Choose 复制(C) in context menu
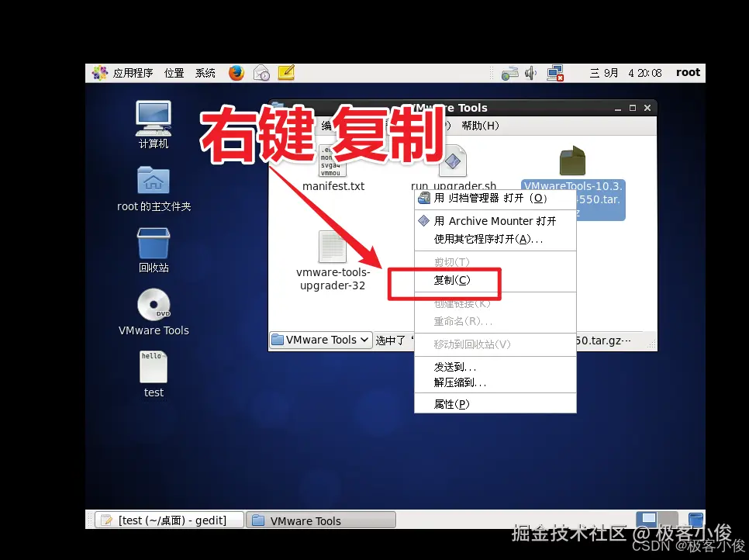The width and height of the screenshot is (749, 560). [495, 280]
